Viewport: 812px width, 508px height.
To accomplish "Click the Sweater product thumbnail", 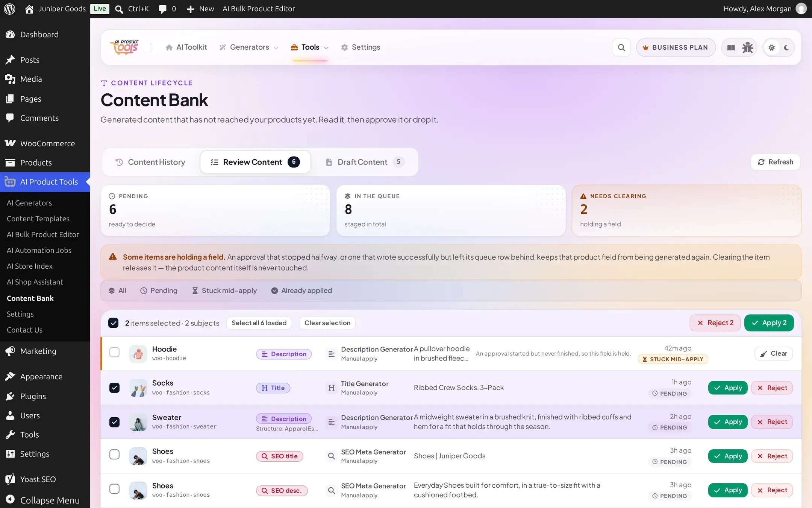I will pos(138,422).
